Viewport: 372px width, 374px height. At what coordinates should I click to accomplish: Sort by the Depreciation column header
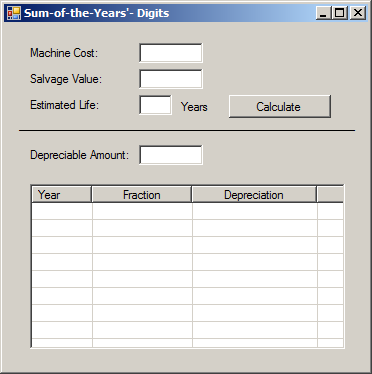tap(254, 194)
